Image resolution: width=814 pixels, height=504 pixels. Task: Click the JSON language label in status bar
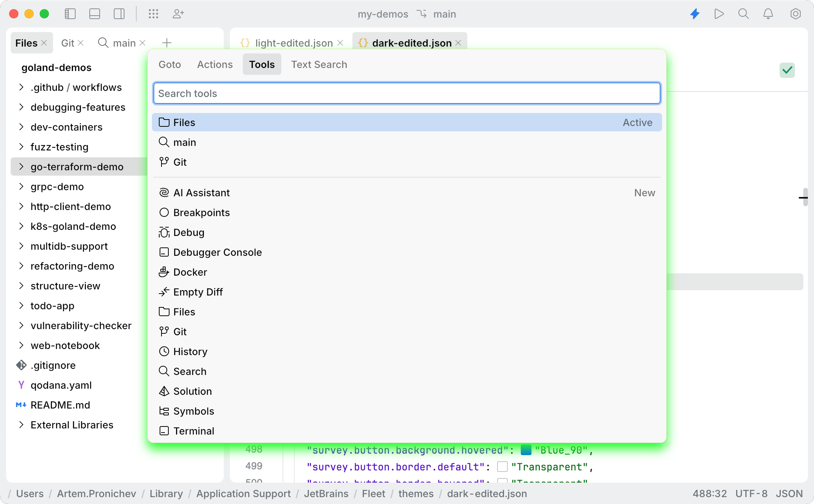(789, 494)
